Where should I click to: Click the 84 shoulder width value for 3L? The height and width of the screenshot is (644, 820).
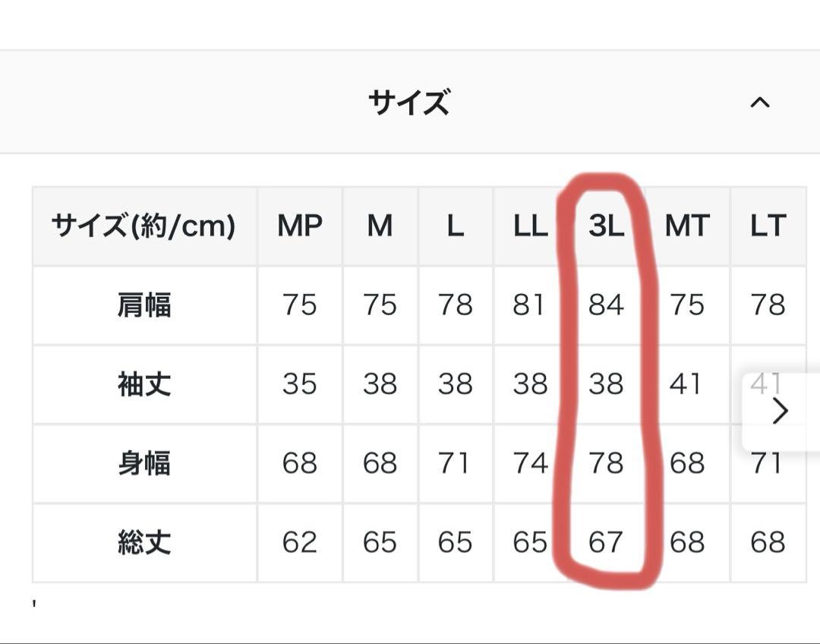[606, 305]
